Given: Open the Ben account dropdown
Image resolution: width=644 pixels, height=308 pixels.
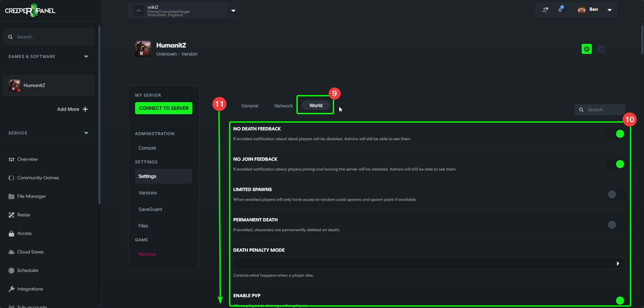Looking at the screenshot, I should (x=609, y=10).
